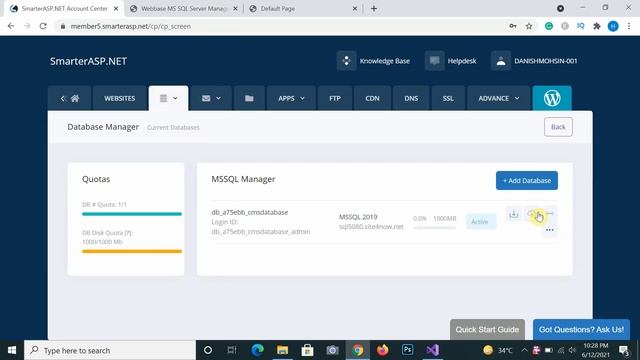The image size is (640, 360).
Task: Bookmark this page with the star icon
Action: coord(529,26)
